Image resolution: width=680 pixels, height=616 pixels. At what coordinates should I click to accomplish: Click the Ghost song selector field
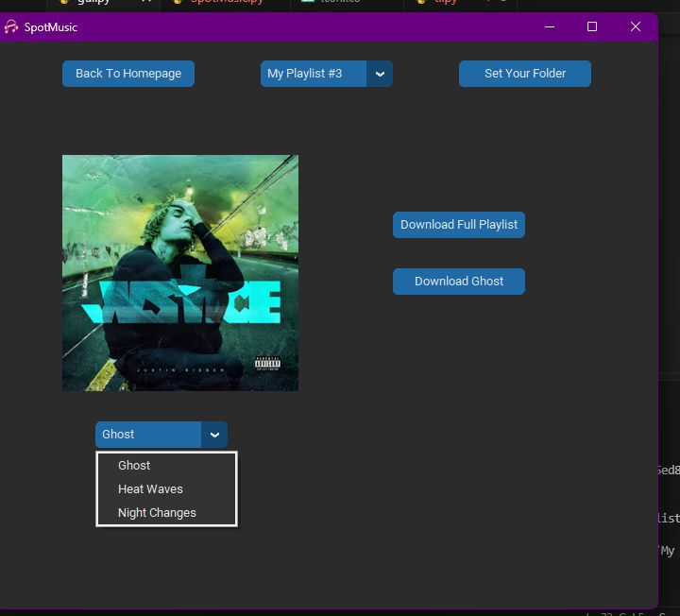point(148,435)
